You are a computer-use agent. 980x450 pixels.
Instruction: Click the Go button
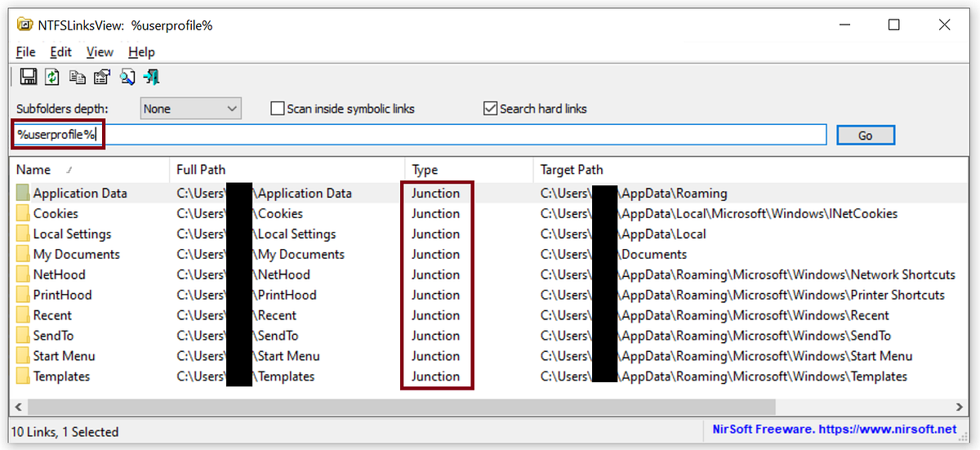866,136
